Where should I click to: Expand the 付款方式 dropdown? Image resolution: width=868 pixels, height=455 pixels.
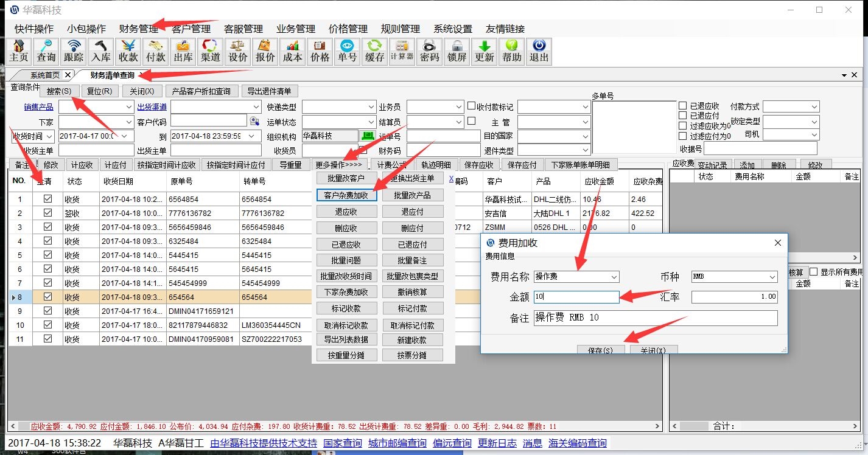click(x=814, y=106)
